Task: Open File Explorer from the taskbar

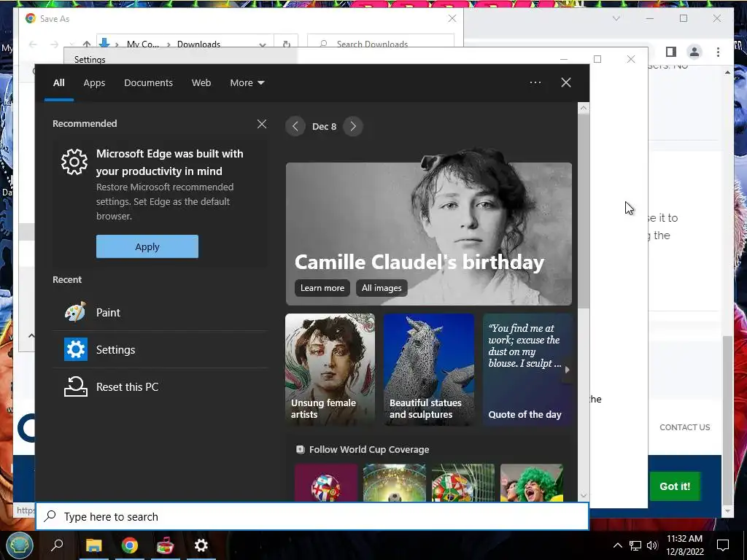Action: click(94, 545)
